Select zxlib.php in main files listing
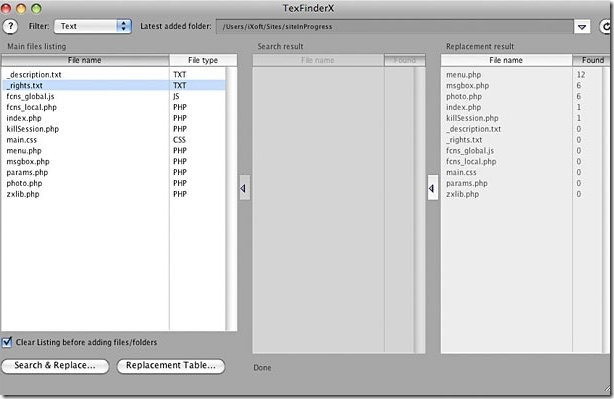Image resolution: width=614 pixels, height=399 pixels. click(114, 194)
